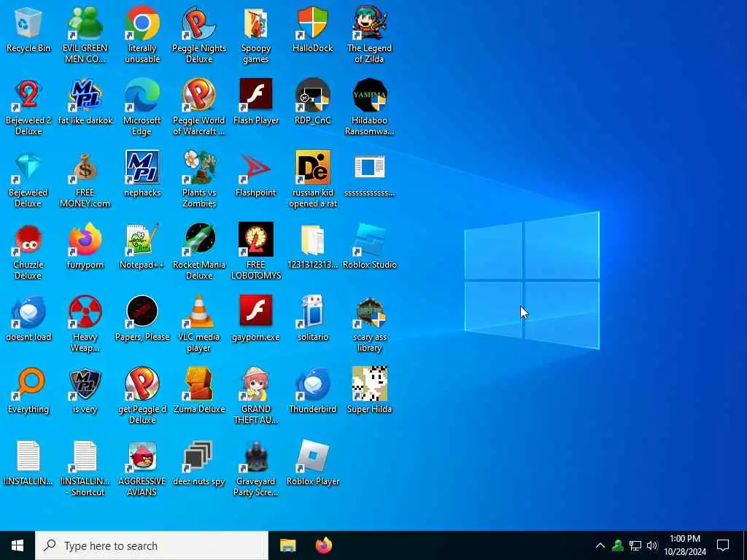Launch Firefox from the taskbar

(x=323, y=545)
